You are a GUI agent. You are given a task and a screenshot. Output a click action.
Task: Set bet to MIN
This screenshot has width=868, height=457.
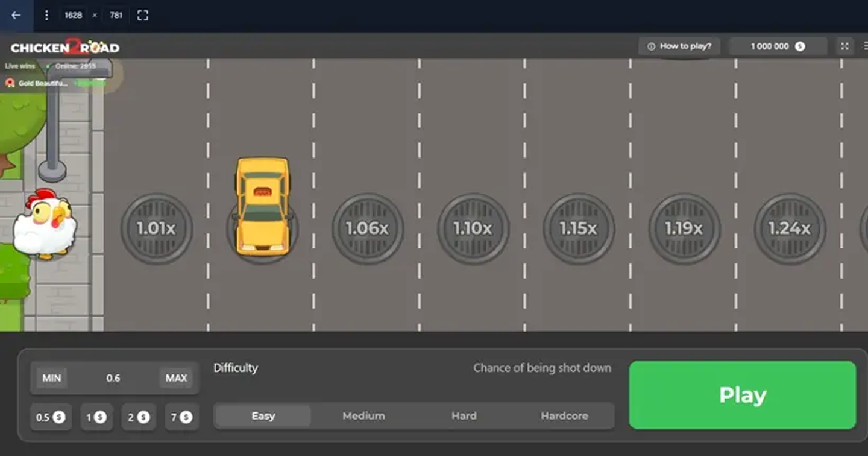52,378
